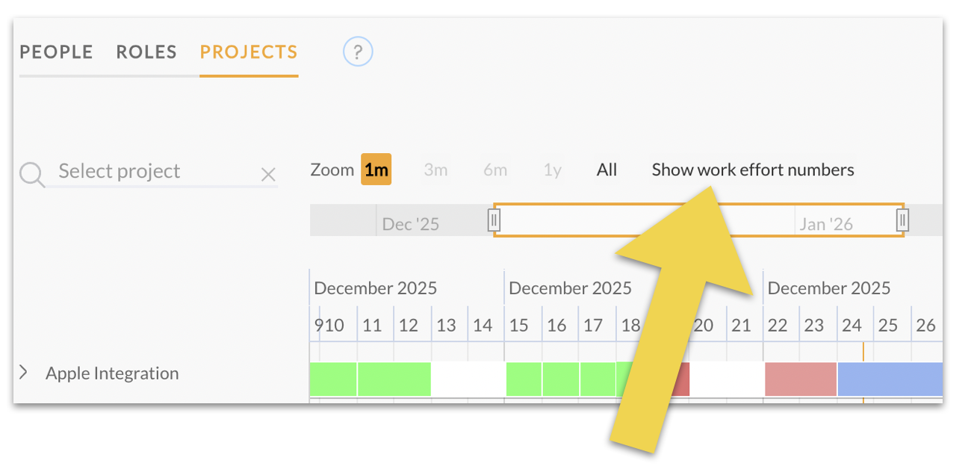The image size is (980, 475).
Task: Open the help popup via the question mark icon
Action: [x=357, y=51]
